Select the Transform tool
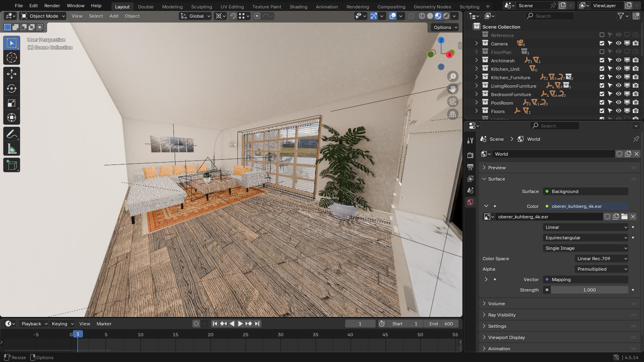 point(12,117)
